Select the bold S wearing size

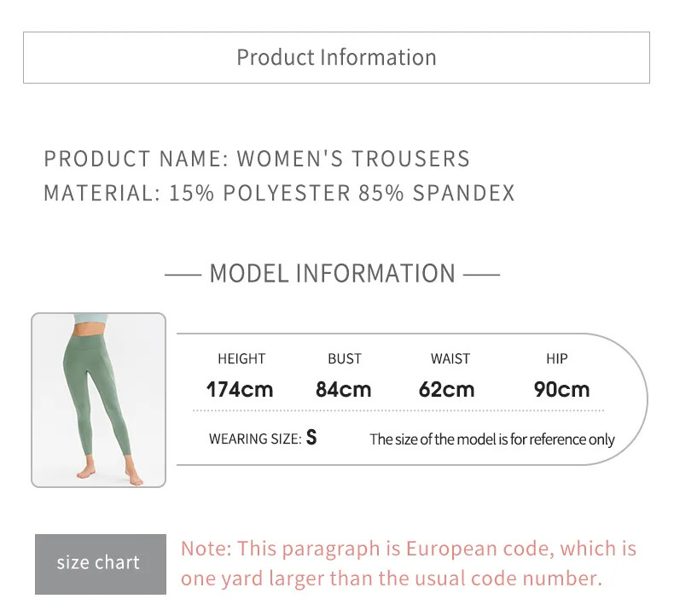coord(311,438)
